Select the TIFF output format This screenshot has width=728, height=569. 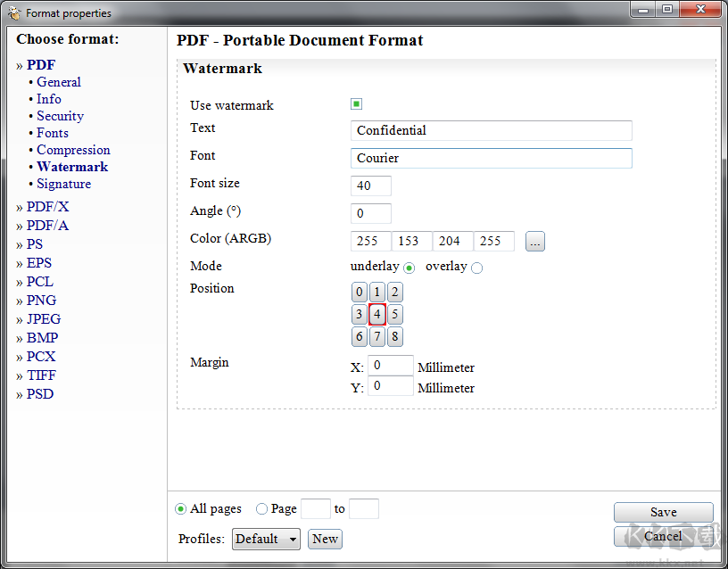(41, 375)
